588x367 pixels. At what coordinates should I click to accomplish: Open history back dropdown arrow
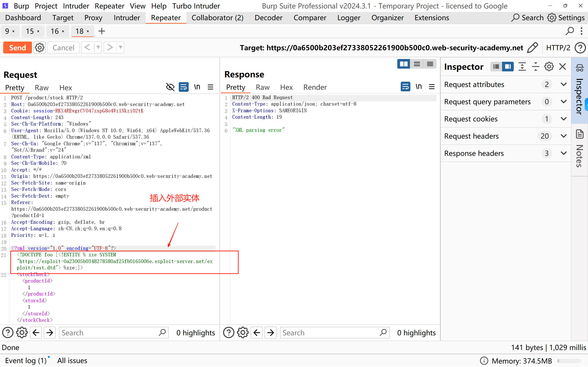pyautogui.click(x=98, y=48)
